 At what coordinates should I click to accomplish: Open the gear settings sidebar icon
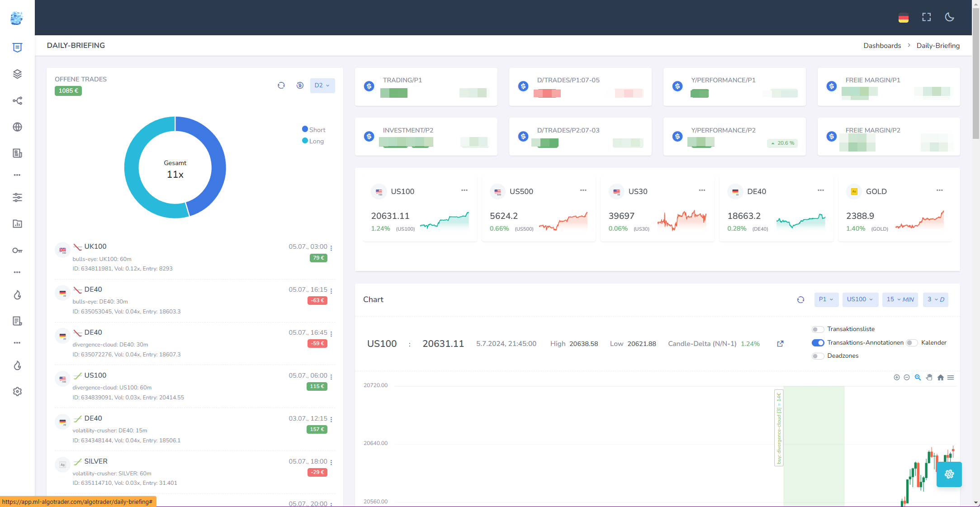tap(17, 392)
